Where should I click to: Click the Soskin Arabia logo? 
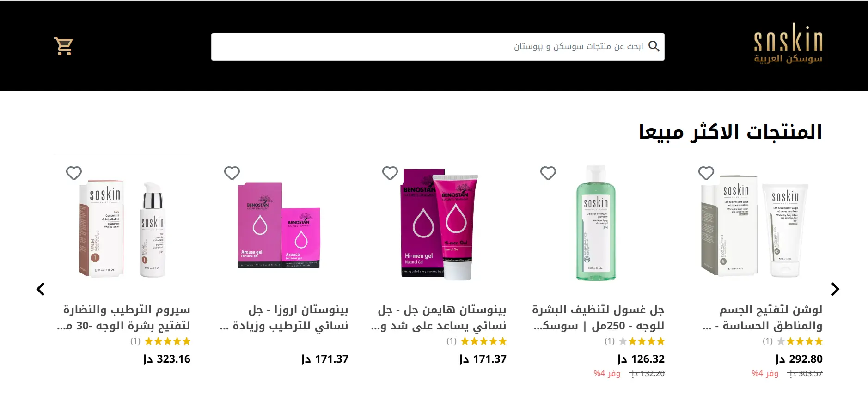(788, 44)
